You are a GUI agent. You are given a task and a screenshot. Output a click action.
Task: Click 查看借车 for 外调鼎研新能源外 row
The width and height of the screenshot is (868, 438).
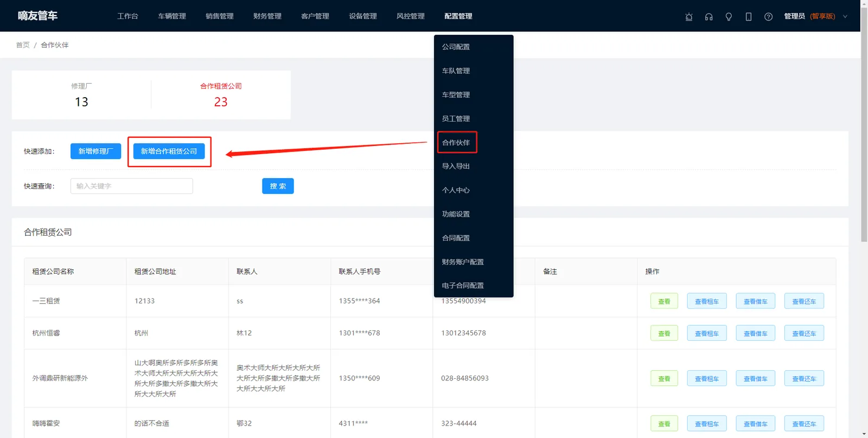tap(756, 378)
